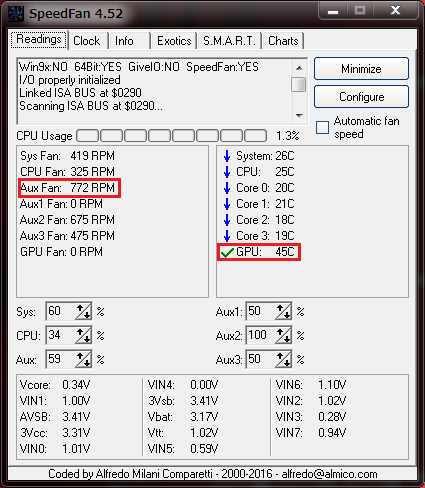Click the Aux3 speed field showing 50
The image size is (425, 488).
pyautogui.click(x=261, y=359)
